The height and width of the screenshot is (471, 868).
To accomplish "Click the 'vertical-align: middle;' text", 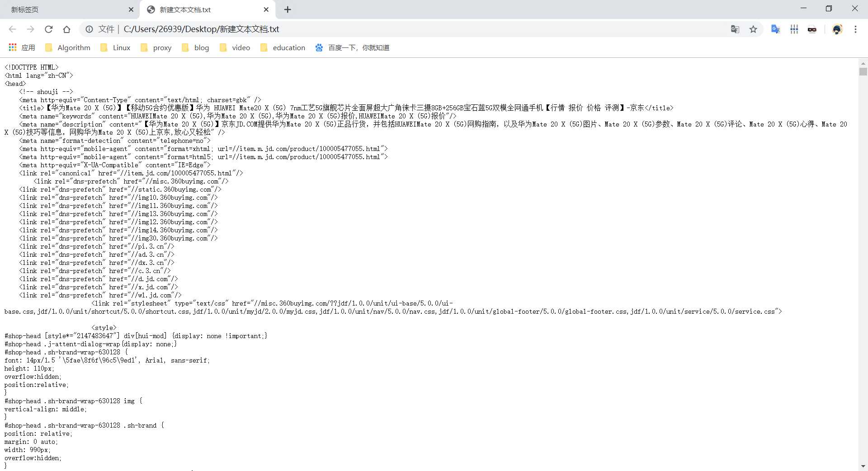I will click(46, 409).
